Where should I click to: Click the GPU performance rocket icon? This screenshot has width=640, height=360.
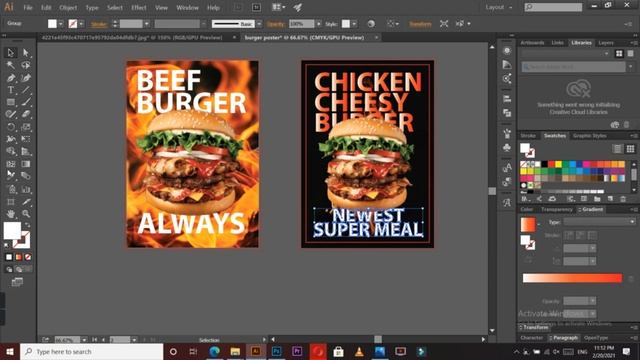click(298, 7)
